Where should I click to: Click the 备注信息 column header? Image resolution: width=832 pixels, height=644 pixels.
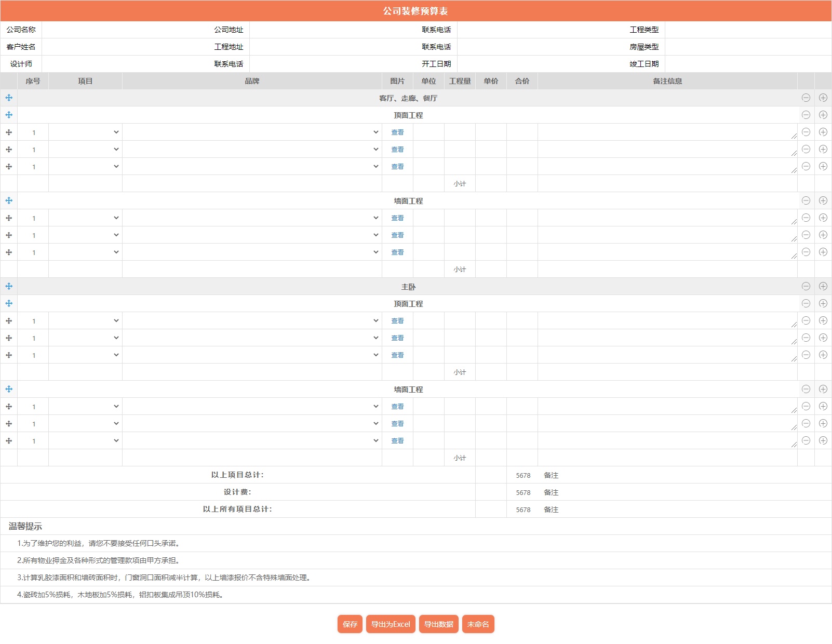[667, 81]
